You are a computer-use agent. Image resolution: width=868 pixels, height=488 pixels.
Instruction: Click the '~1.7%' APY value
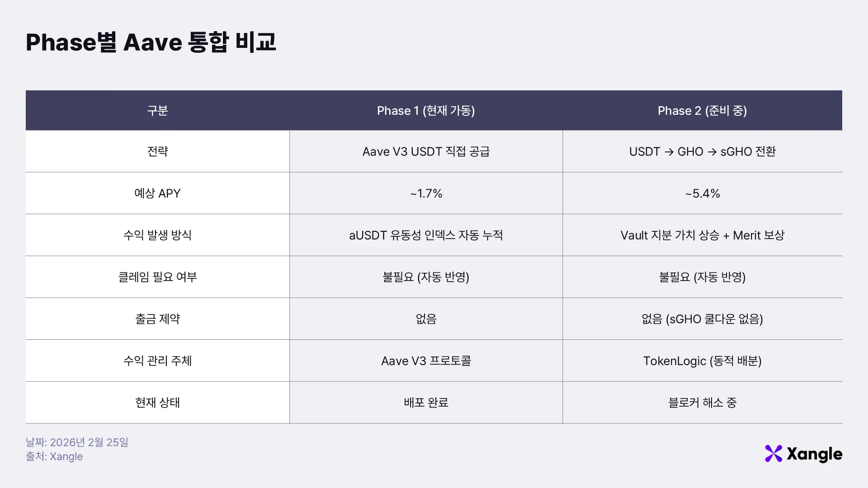pos(426,193)
